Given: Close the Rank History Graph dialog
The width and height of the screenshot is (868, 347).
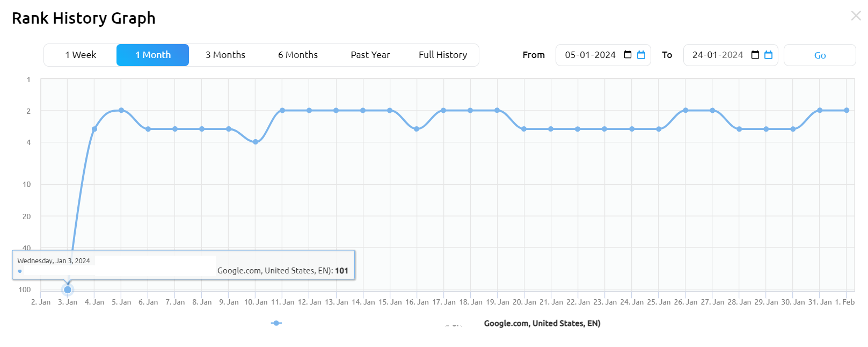Looking at the screenshot, I should [856, 16].
